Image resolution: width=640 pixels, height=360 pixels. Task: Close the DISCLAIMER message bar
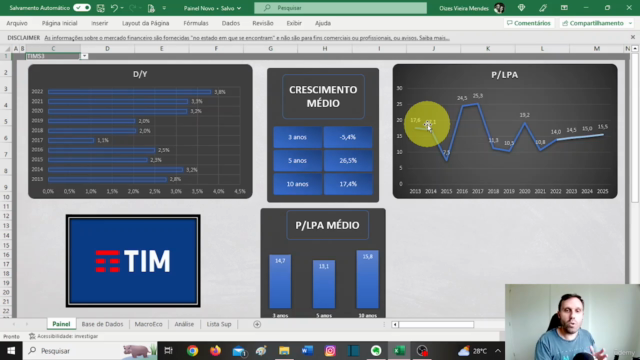(x=633, y=37)
